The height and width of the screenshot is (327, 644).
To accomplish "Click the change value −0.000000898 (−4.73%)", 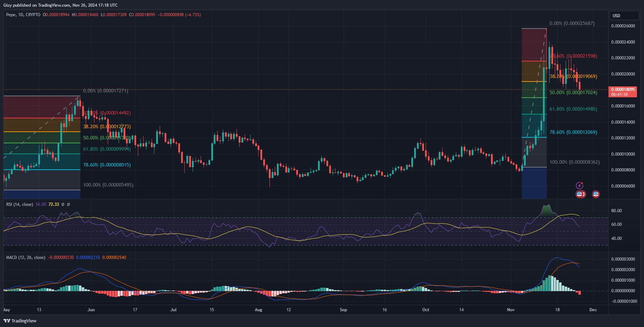I will (179, 15).
